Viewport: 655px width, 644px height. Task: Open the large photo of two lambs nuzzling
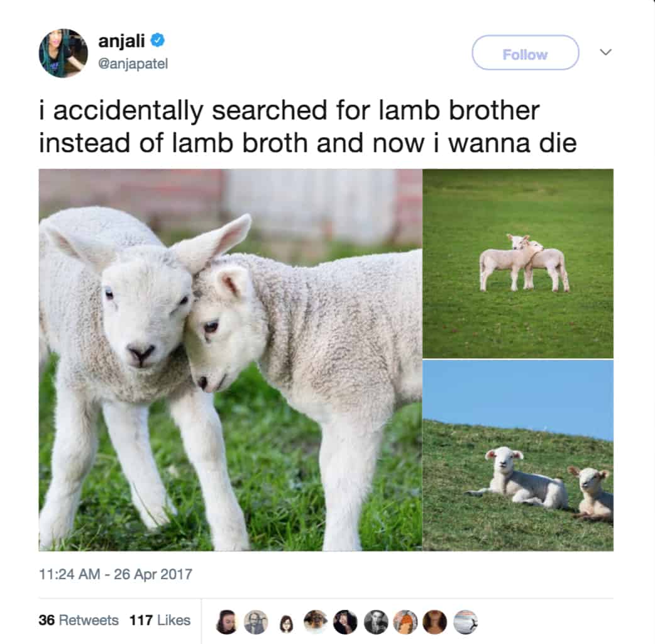[230, 360]
